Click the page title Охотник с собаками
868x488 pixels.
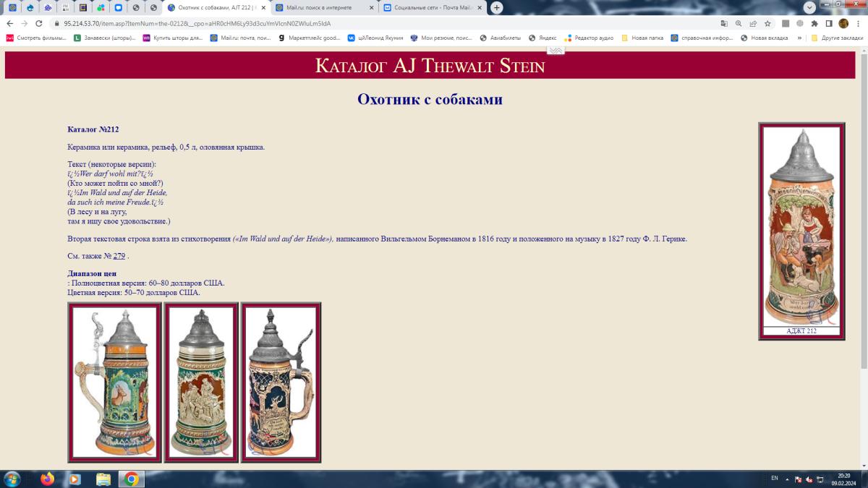430,99
